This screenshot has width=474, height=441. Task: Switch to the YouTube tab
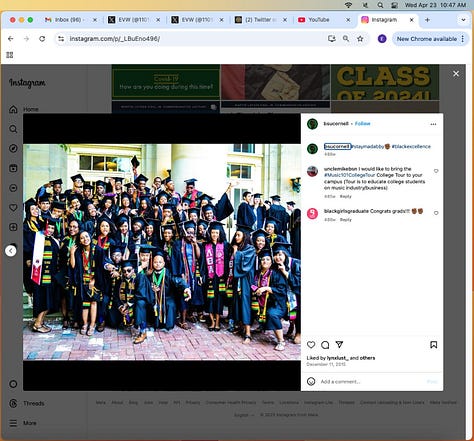coord(324,20)
